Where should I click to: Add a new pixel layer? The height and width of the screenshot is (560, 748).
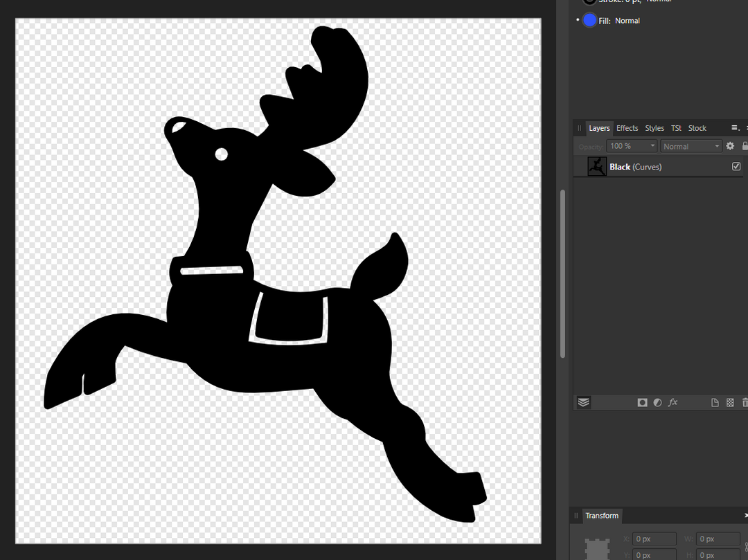click(730, 402)
